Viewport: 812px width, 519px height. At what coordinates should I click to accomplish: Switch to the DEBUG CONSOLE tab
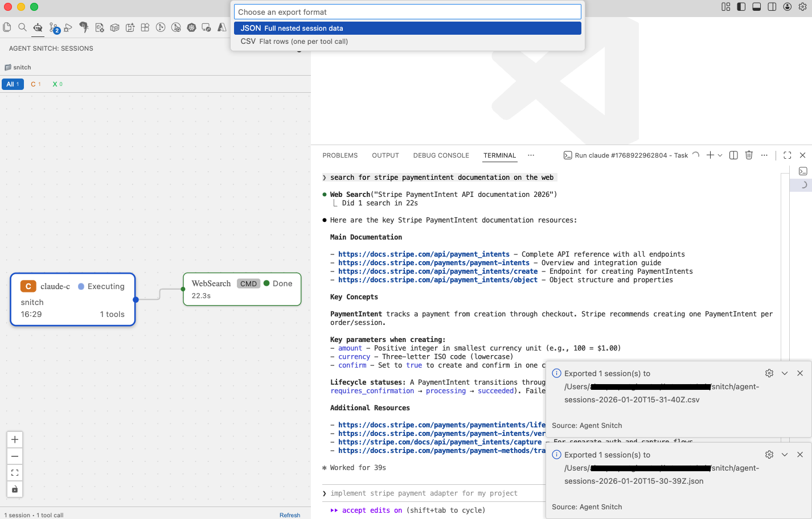(x=441, y=155)
